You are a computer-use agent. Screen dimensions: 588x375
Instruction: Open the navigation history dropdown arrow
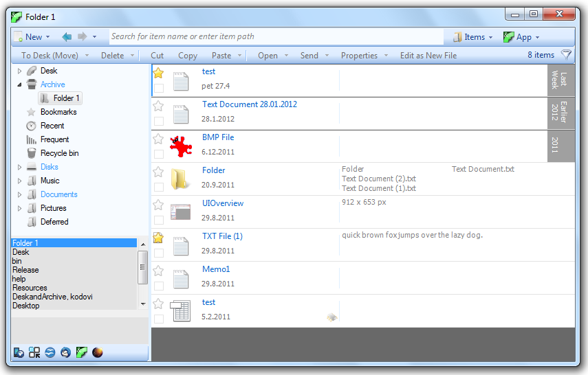click(x=94, y=36)
